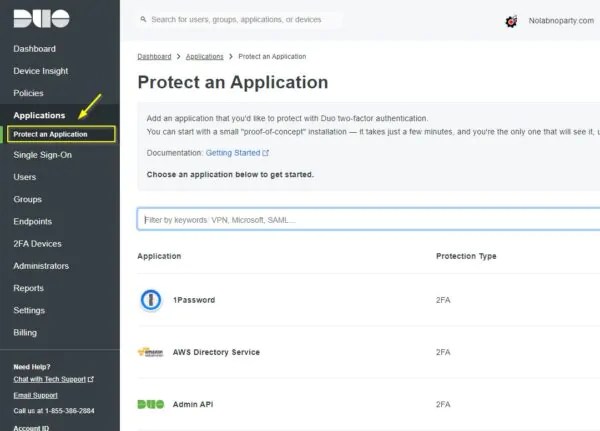
Task: Open Billing in the sidebar
Action: [x=25, y=333]
